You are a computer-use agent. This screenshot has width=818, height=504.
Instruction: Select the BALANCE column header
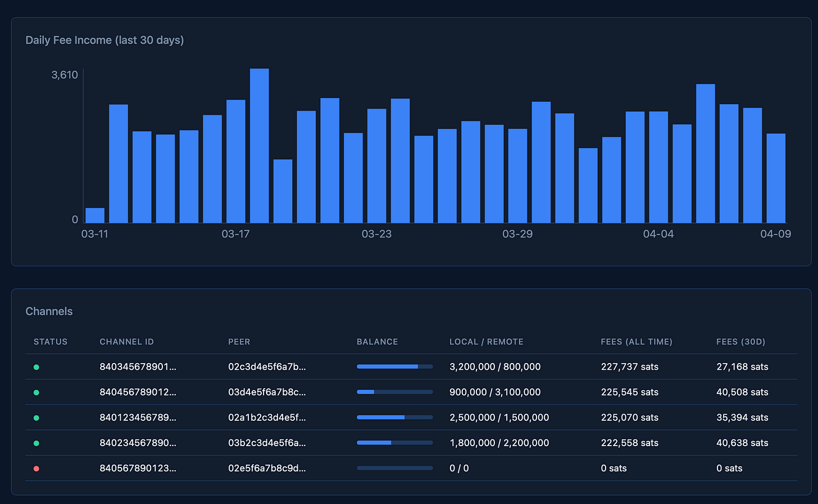(378, 342)
